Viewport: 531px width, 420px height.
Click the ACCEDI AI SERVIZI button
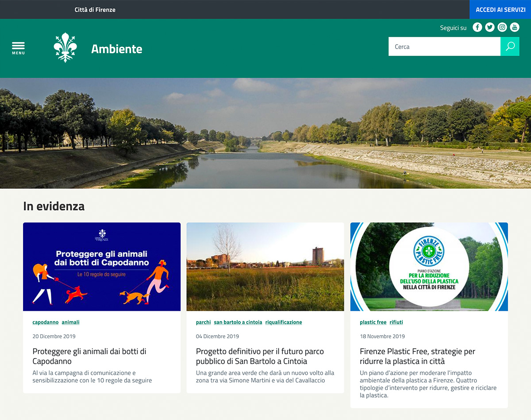point(500,9)
